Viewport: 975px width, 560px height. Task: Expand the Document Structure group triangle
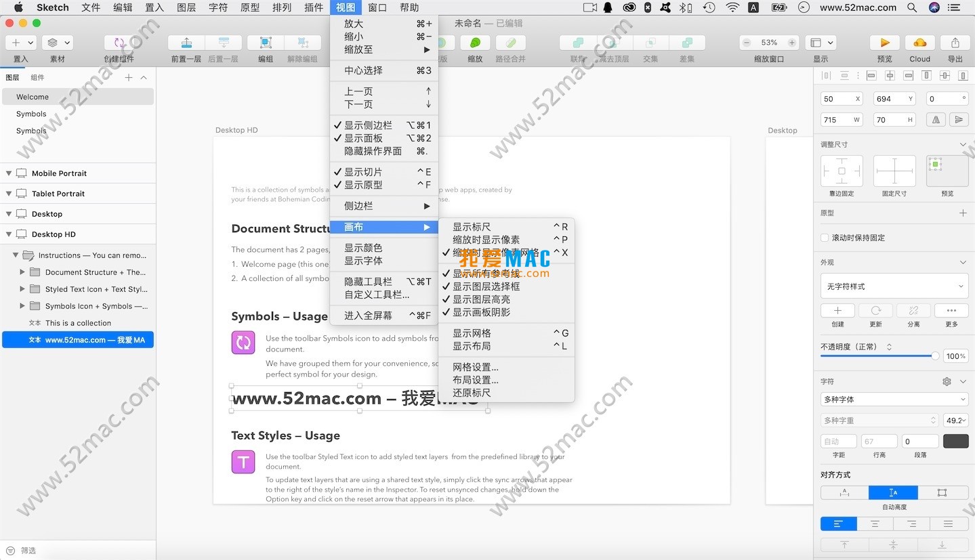[22, 272]
